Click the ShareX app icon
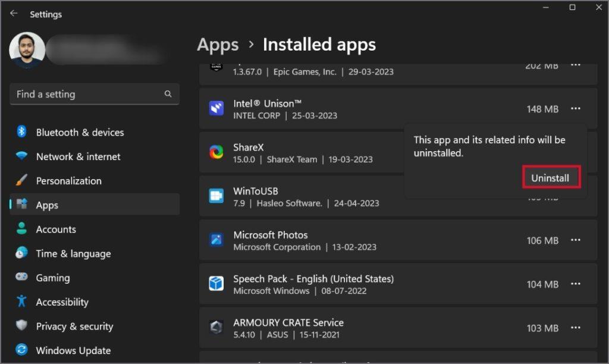Viewport: 609px width, 364px height. click(216, 152)
